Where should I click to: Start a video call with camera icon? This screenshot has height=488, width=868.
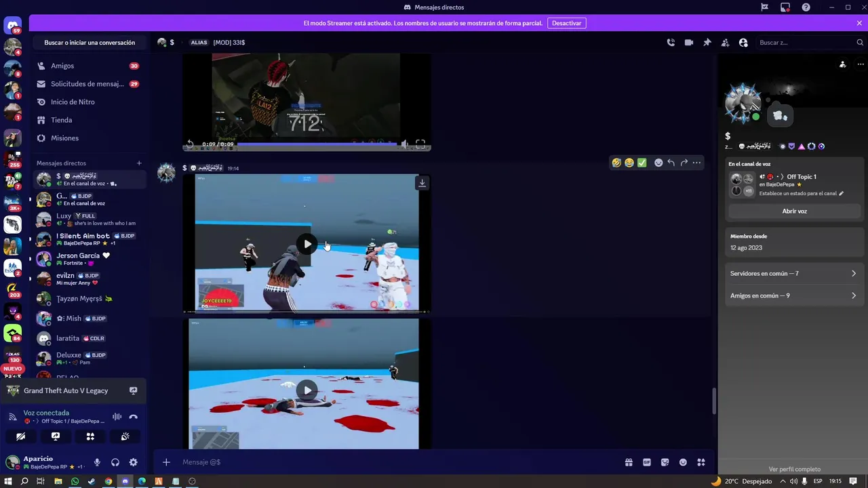689,42
